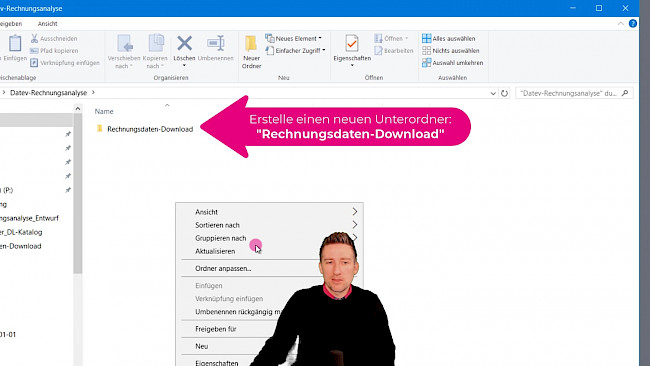Click Ausschneiden scissors icon
The width and height of the screenshot is (650, 366).
[34, 39]
